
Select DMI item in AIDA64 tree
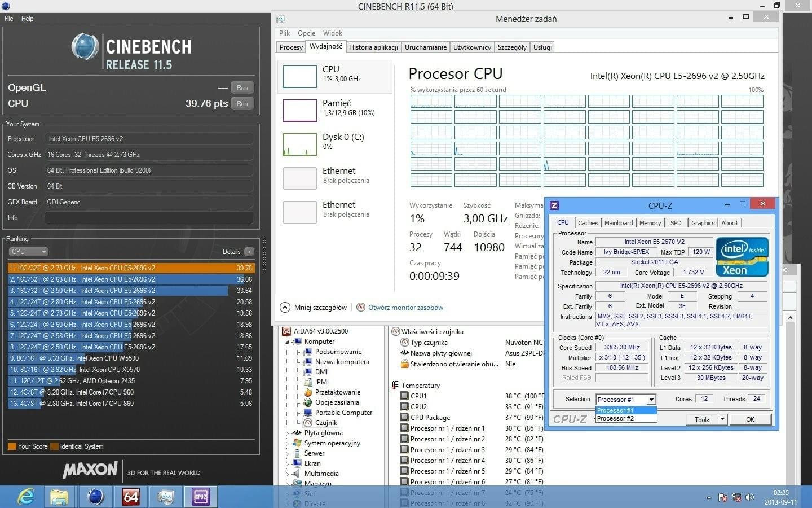(x=321, y=372)
